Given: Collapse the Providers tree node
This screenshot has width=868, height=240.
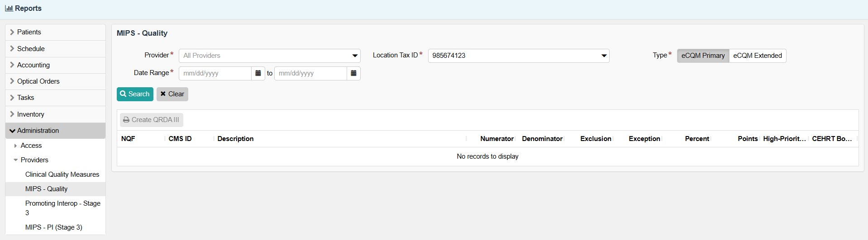Looking at the screenshot, I should coord(16,160).
